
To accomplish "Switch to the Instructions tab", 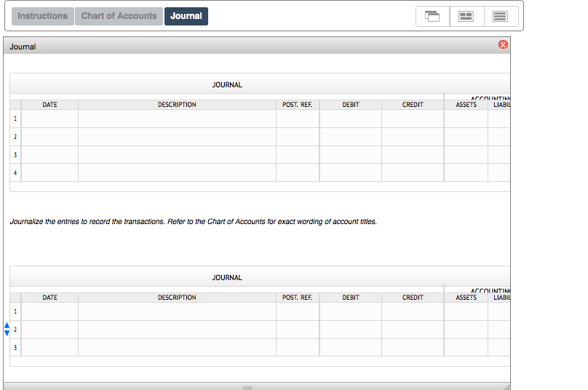I will (43, 16).
